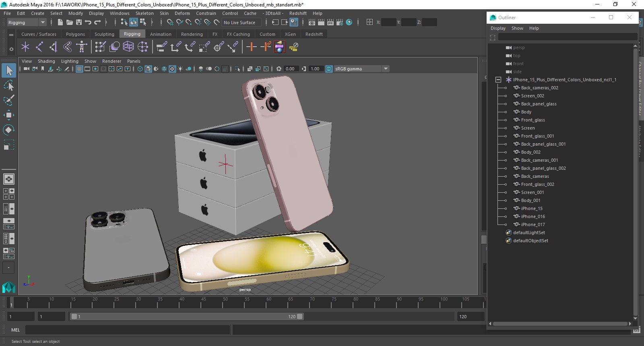Open the Outliner Show menu
644x346 pixels.
click(517, 28)
